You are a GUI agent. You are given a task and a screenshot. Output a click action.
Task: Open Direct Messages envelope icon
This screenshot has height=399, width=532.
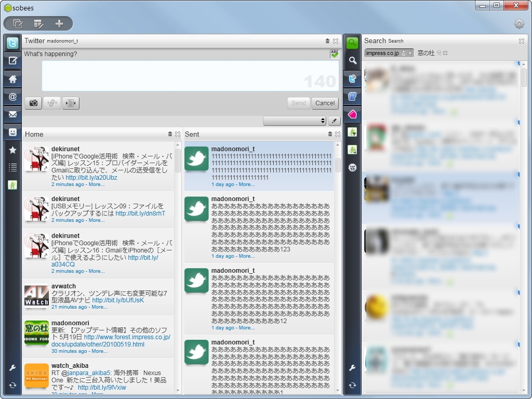tap(11, 114)
